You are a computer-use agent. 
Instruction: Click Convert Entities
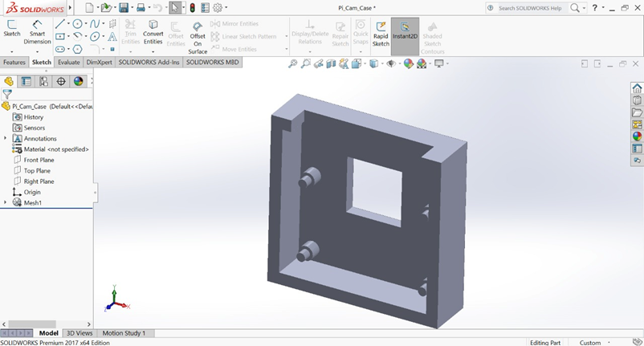(x=153, y=32)
